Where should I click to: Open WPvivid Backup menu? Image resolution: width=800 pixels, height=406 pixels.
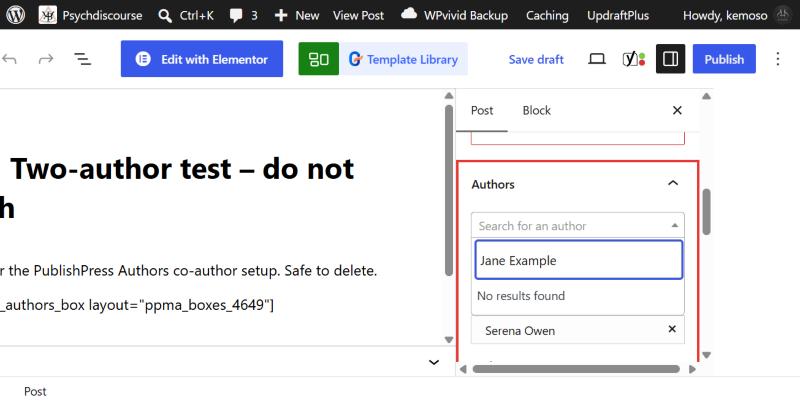454,16
